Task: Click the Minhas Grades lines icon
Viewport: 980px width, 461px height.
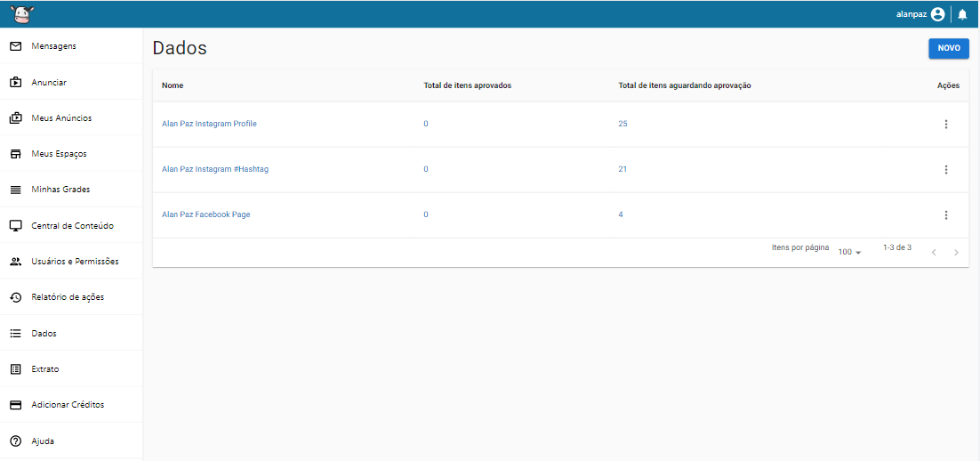Action: click(x=16, y=190)
